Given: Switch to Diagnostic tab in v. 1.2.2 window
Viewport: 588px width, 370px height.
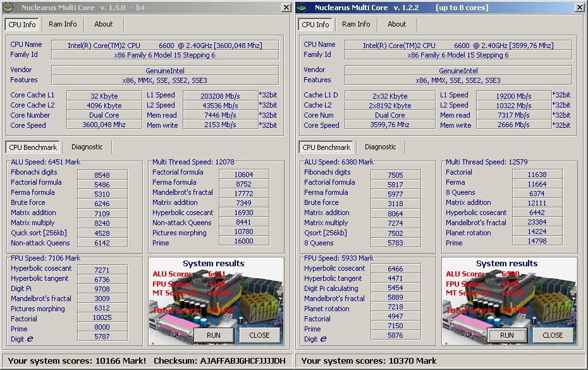Looking at the screenshot, I should click(x=380, y=147).
